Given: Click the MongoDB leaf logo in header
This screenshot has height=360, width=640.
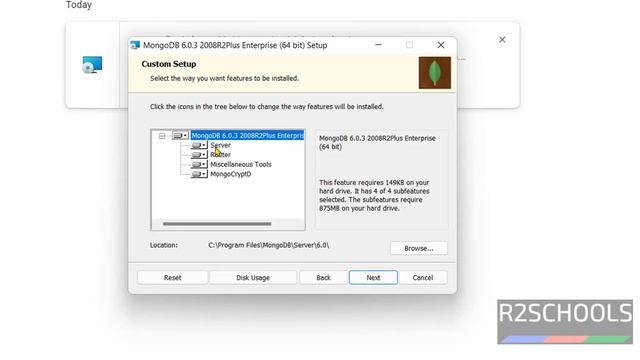Looking at the screenshot, I should [x=435, y=73].
